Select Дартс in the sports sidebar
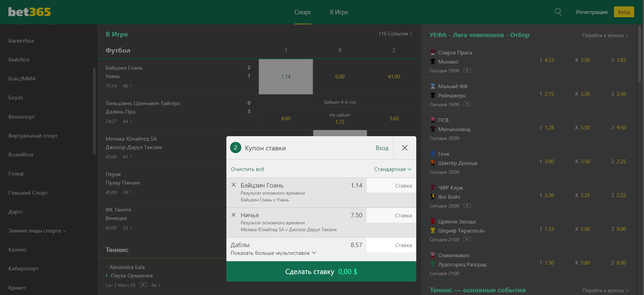The width and height of the screenshot is (644, 295). tap(16, 212)
